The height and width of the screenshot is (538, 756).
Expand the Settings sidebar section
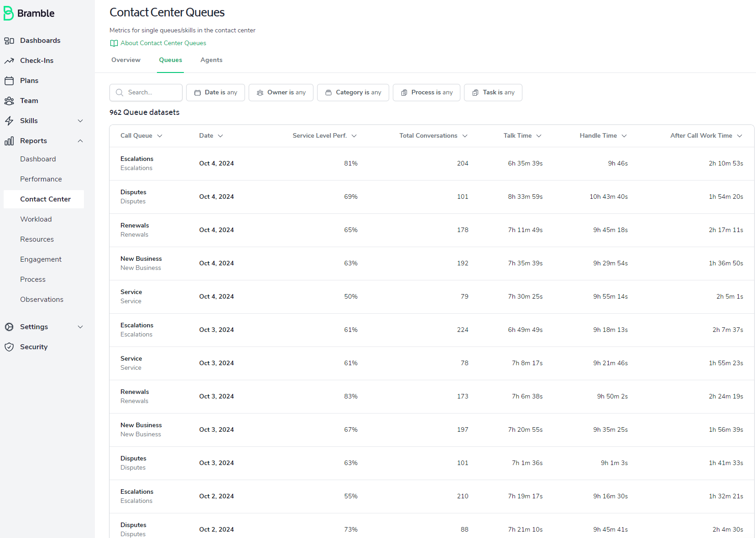coord(80,327)
